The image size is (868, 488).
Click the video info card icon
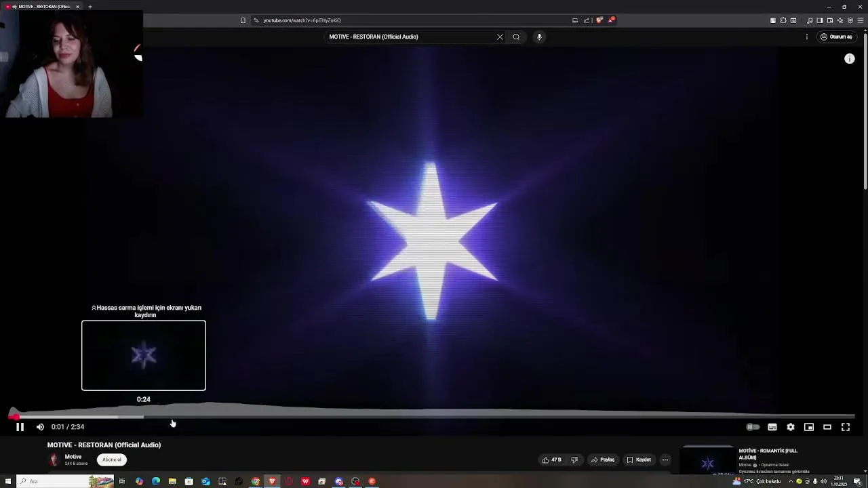click(x=850, y=59)
